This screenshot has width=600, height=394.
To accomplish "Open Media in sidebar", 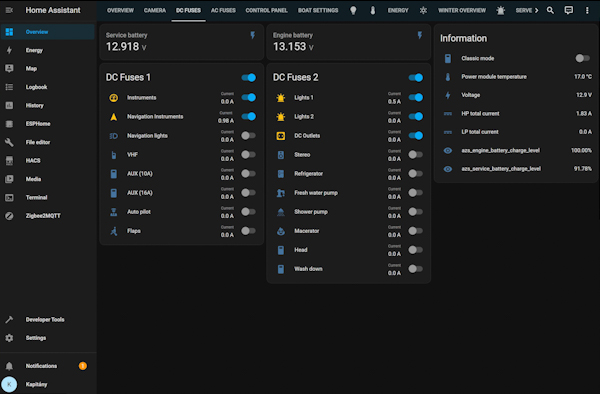I will click(47, 179).
